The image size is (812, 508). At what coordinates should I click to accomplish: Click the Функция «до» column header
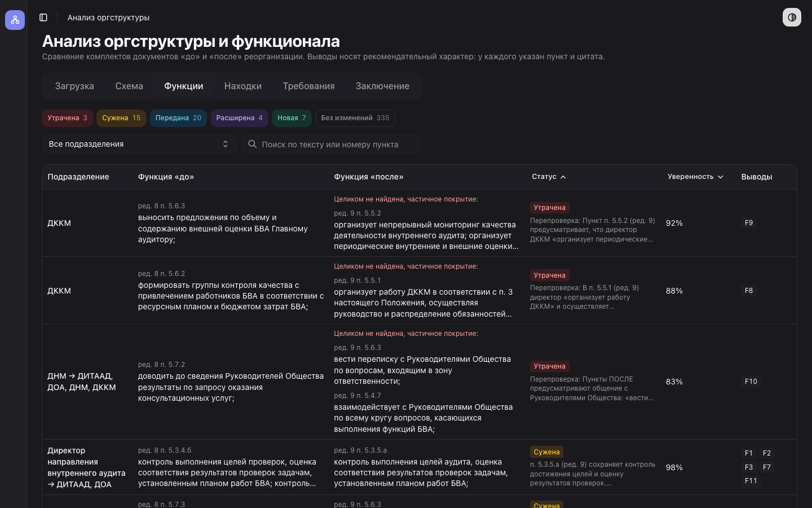point(166,177)
